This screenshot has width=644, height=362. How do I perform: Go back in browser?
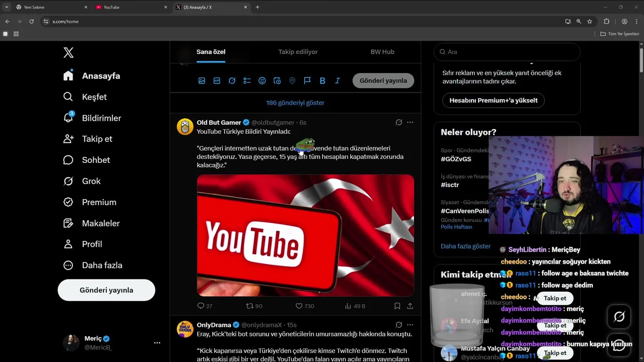click(7, 22)
